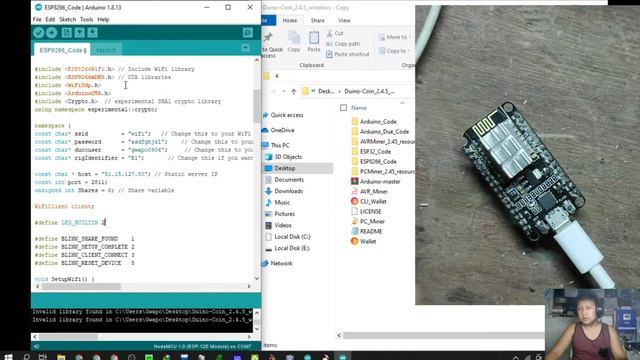The height and width of the screenshot is (360, 640).
Task: Click the Arduino editor horizontal scrollbar
Action: click(x=81, y=287)
